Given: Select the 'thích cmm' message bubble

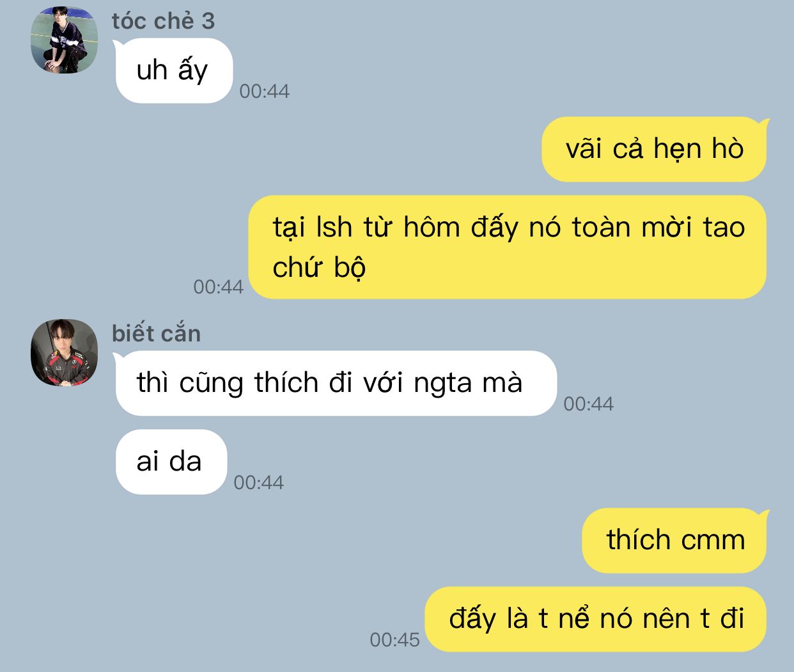Looking at the screenshot, I should coord(674,540).
